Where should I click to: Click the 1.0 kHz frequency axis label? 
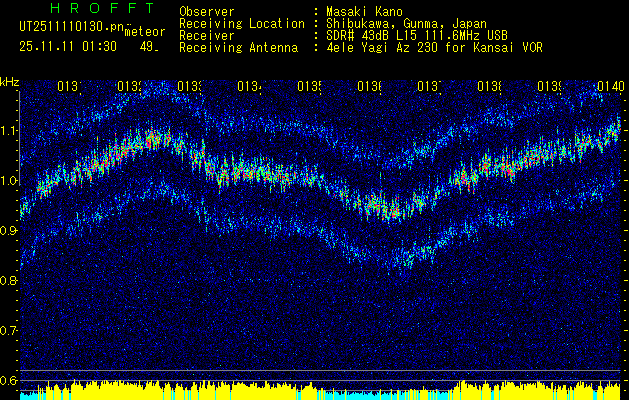[9, 180]
